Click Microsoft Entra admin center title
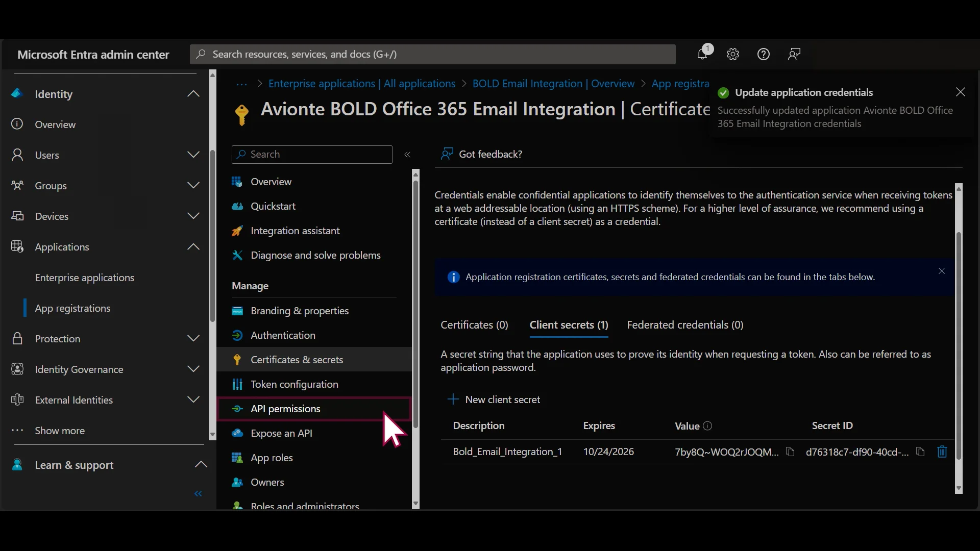Image resolution: width=980 pixels, height=551 pixels. pyautogui.click(x=93, y=55)
